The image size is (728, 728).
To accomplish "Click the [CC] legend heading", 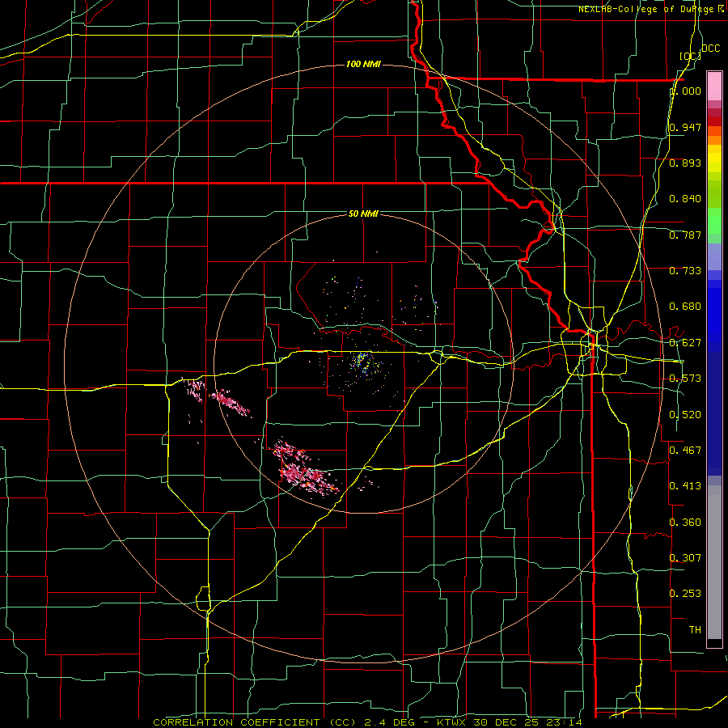I will [690, 56].
